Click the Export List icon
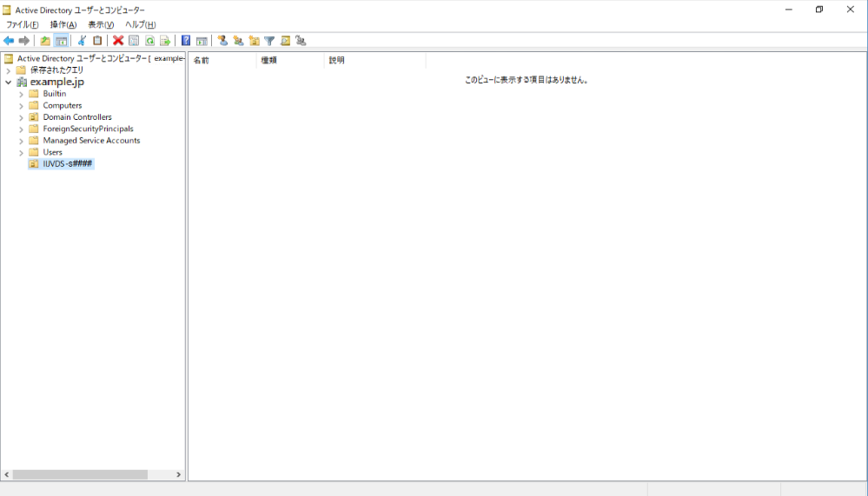This screenshot has height=496, width=868. [x=165, y=41]
